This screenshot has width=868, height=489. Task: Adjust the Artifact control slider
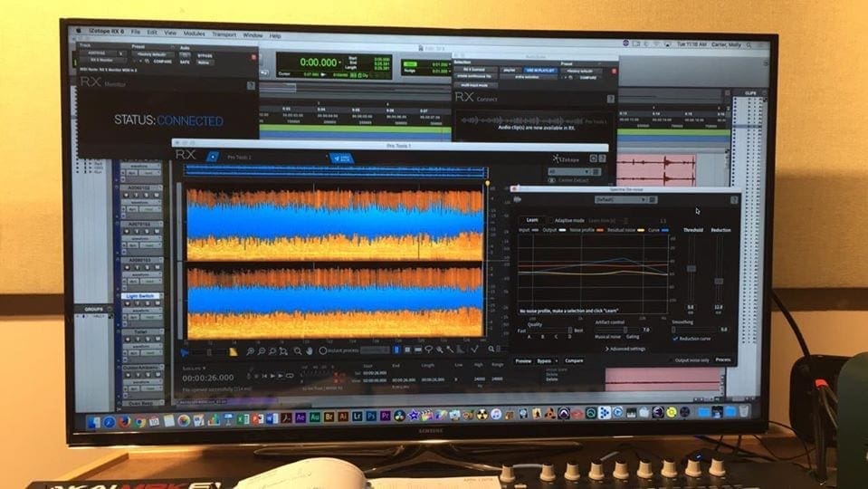pos(625,330)
